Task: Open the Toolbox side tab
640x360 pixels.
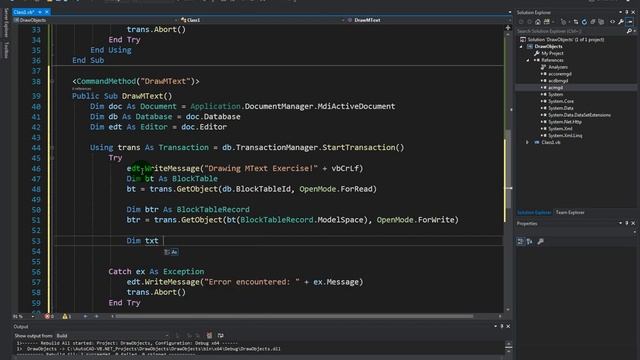Action: pos(6,50)
